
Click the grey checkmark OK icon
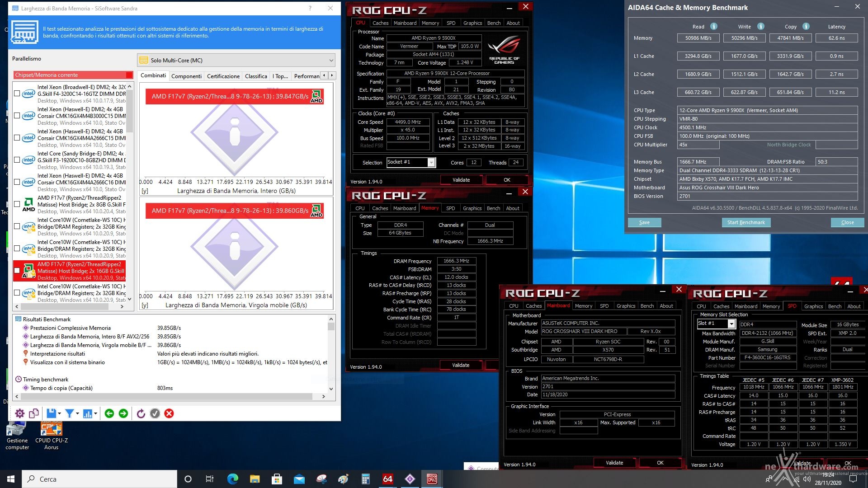[x=155, y=413]
